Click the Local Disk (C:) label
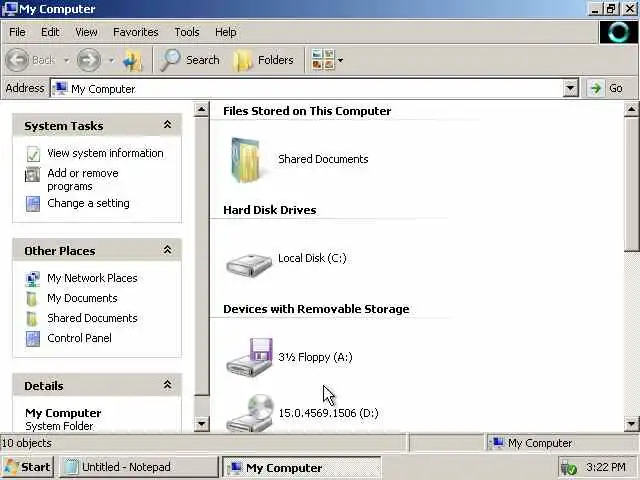 (x=312, y=258)
